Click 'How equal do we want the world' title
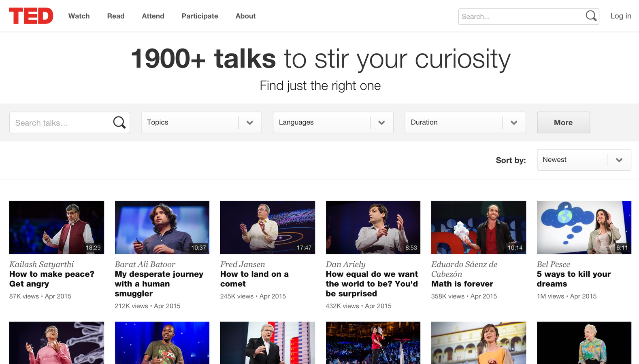 [x=372, y=284]
